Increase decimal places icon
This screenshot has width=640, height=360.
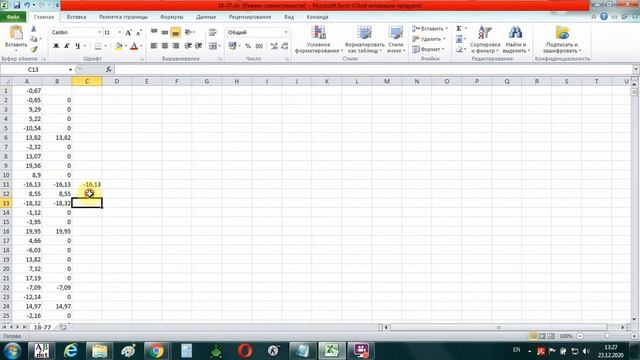click(x=274, y=46)
